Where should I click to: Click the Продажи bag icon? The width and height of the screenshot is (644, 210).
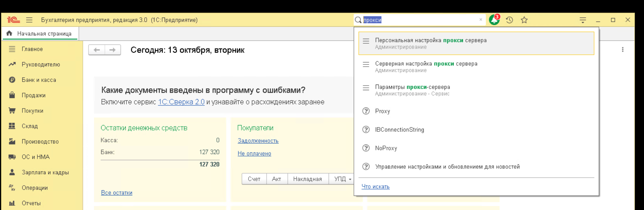point(12,95)
